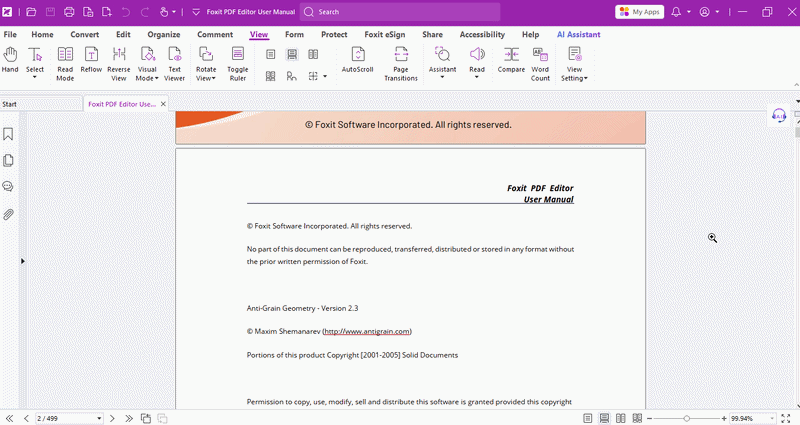Expand Visual Mode dropdown
Image resolution: width=800 pixels, height=425 pixels.
tap(156, 78)
